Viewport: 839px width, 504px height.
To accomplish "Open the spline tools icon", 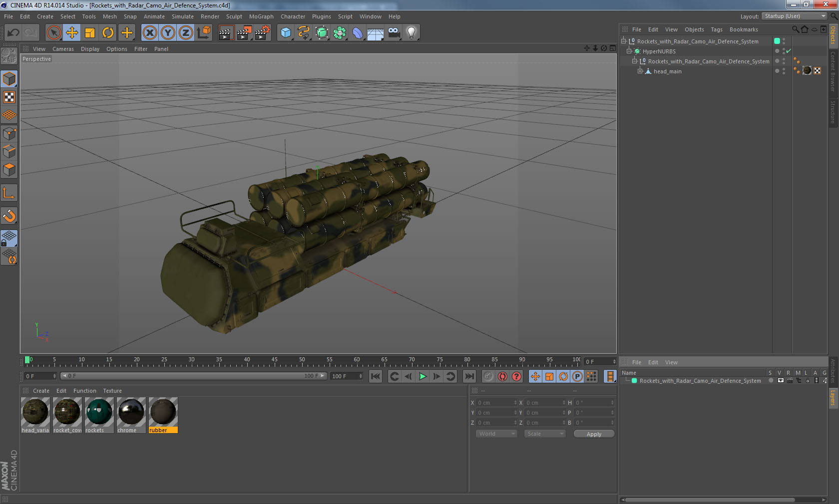I will 304,33.
